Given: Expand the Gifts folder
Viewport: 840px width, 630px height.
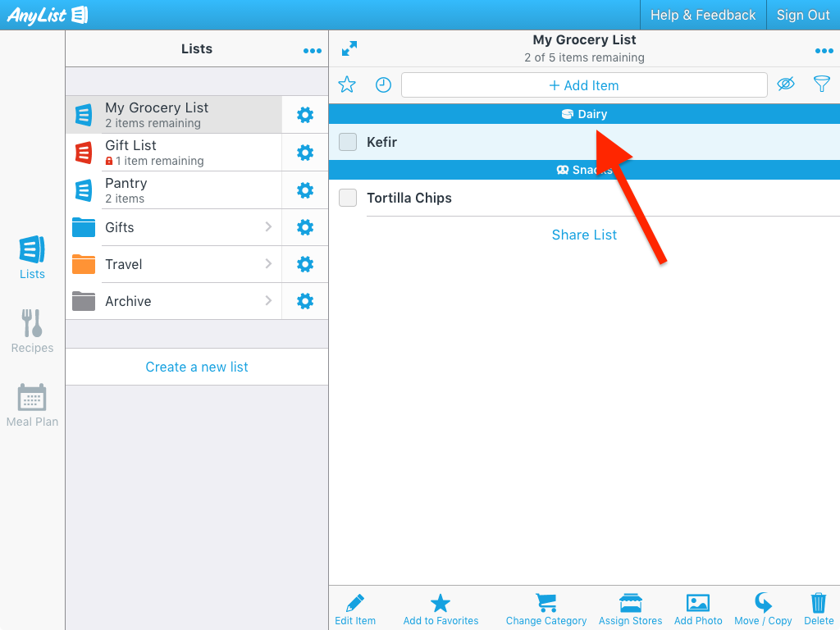Looking at the screenshot, I should point(268,227).
